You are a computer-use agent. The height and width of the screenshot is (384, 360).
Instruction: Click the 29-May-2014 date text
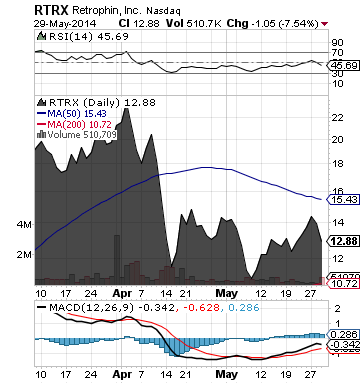coord(65,24)
